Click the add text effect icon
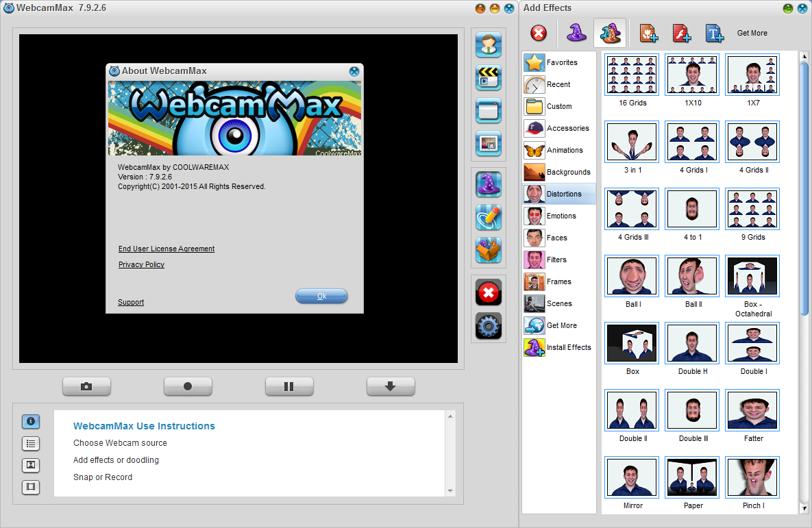The height and width of the screenshot is (528, 812). [x=715, y=33]
